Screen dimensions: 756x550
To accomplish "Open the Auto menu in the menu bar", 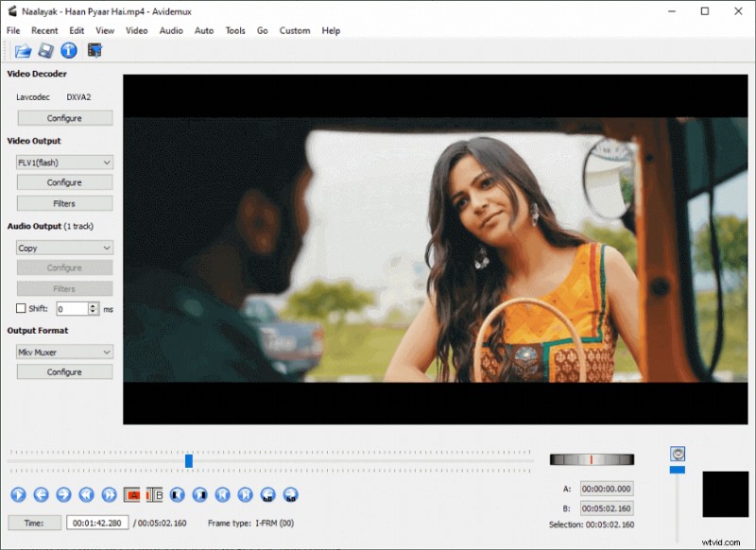I will 204,29.
